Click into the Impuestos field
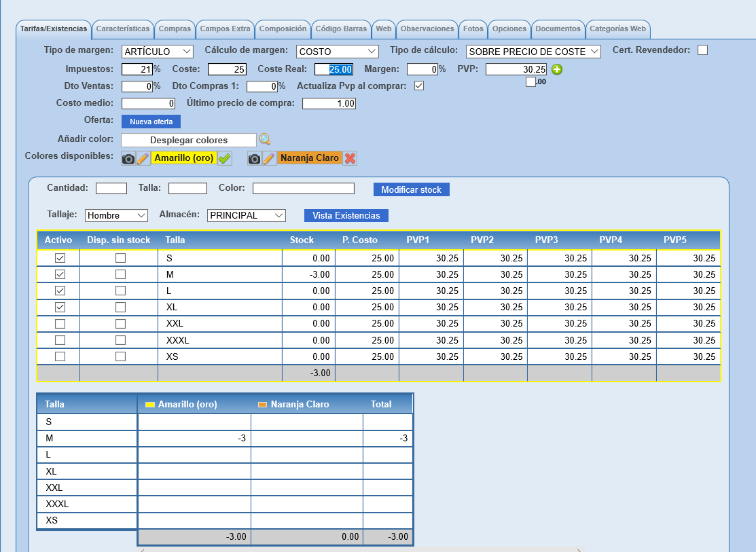 point(137,69)
